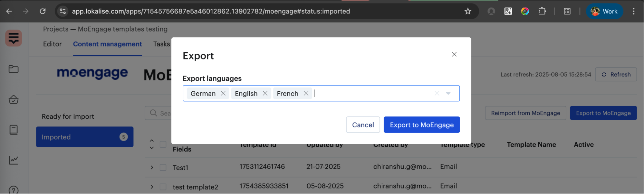Viewport: 644px width, 194px height.
Task: Click the Fields column header
Action: tap(182, 149)
